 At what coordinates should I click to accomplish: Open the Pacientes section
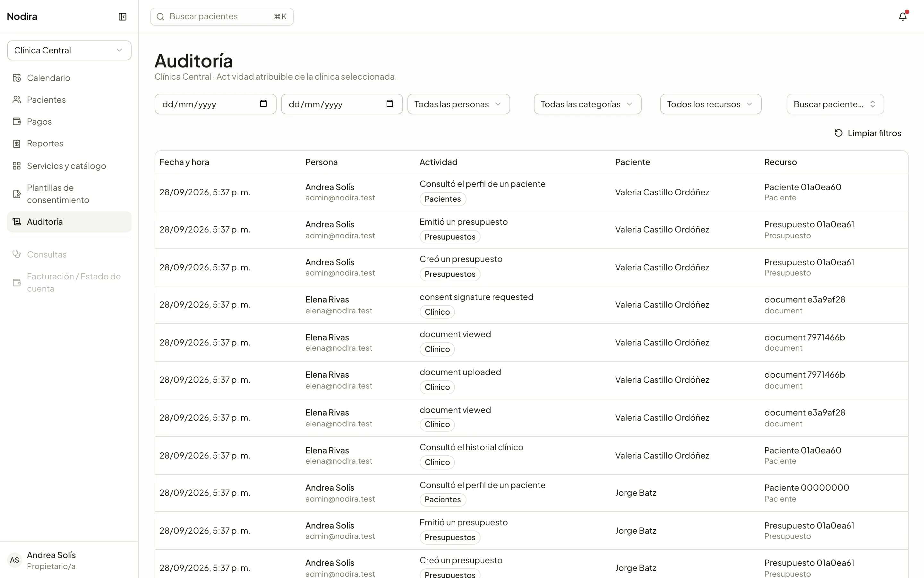[69, 100]
